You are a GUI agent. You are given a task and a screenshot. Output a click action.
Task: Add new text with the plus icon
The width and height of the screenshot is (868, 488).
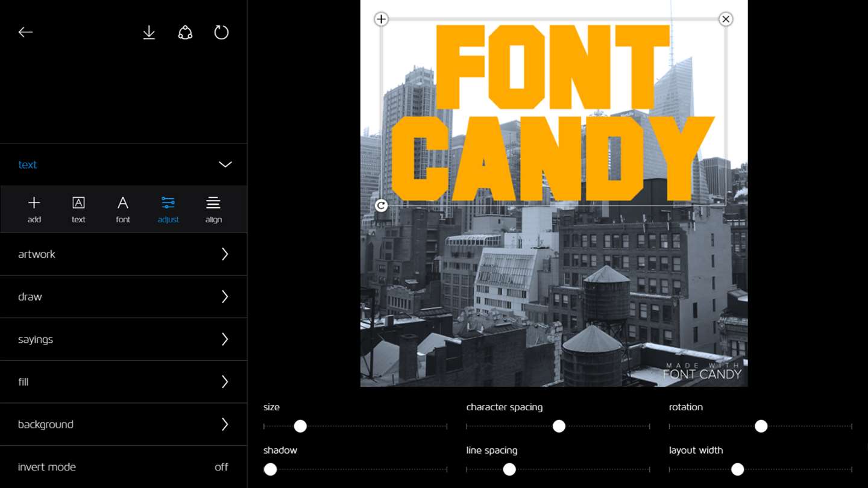[34, 208]
